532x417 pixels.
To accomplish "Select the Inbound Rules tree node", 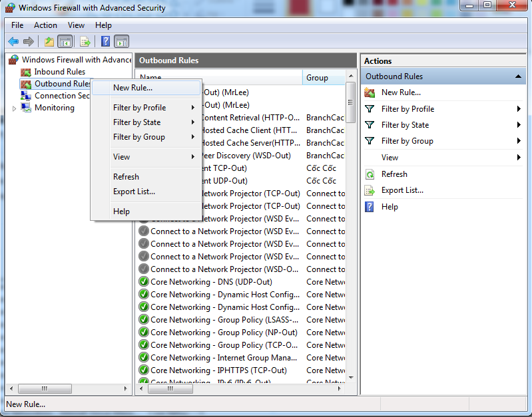I will pyautogui.click(x=59, y=72).
